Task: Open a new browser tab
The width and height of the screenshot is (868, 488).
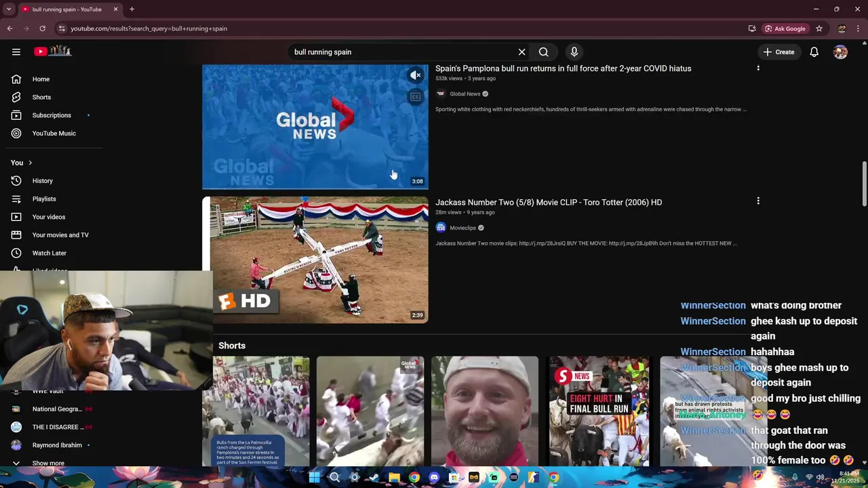Action: pyautogui.click(x=132, y=9)
